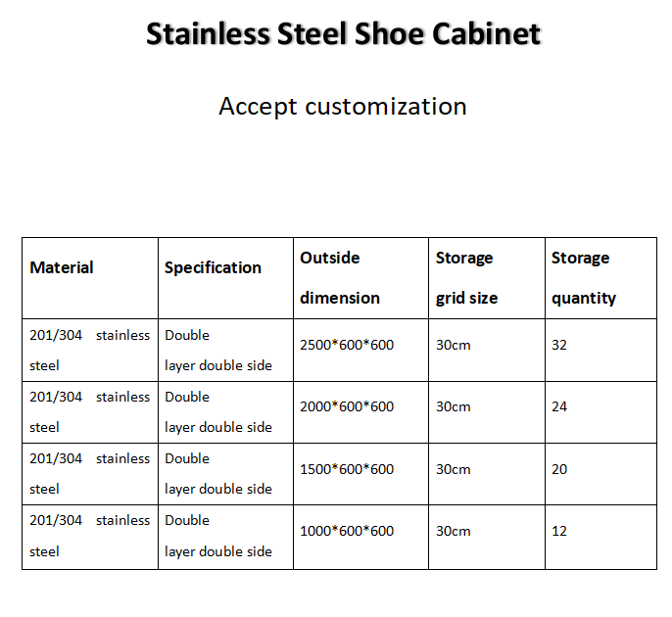The image size is (672, 617).
Task: Click the storage quantity 24 cell
Action: 559,406
